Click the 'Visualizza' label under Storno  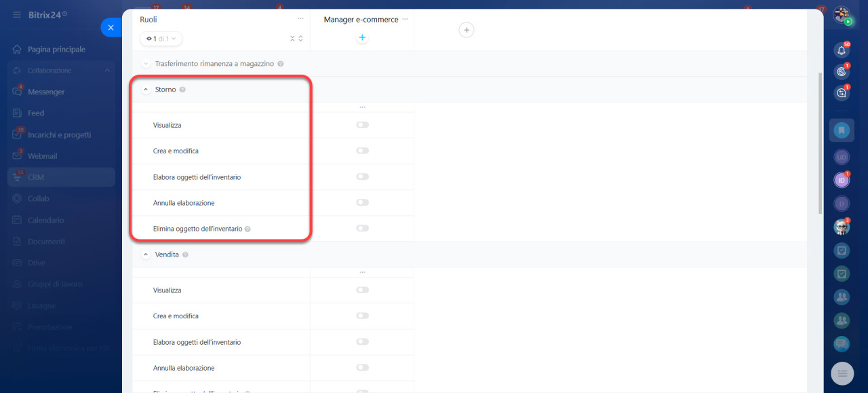(167, 126)
